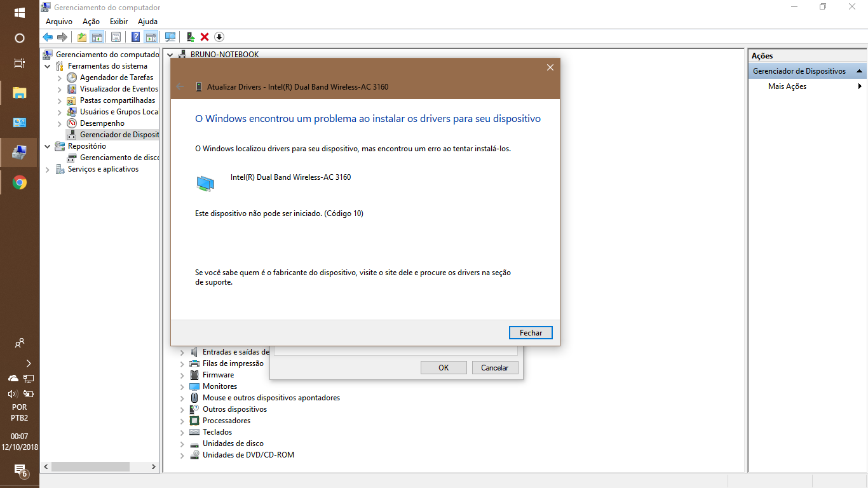The image size is (868, 488).
Task: Select Entradas e saídas device row
Action: tap(236, 352)
